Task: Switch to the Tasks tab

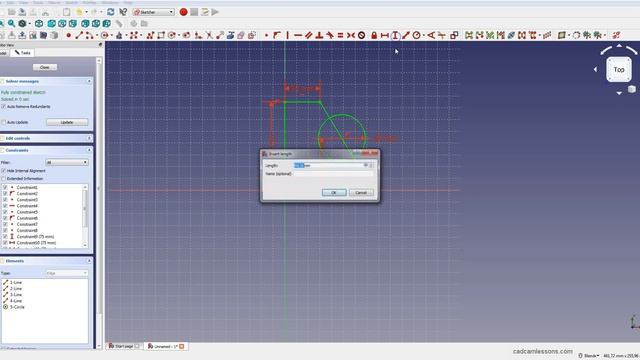Action: [22, 53]
